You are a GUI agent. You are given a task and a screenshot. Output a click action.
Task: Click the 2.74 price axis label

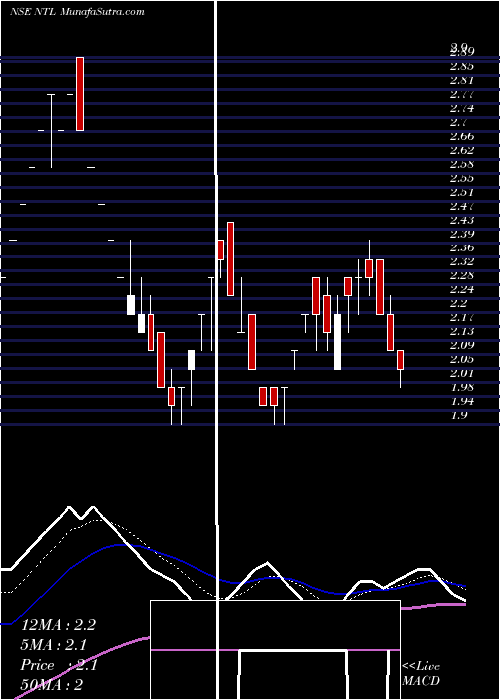point(462,108)
